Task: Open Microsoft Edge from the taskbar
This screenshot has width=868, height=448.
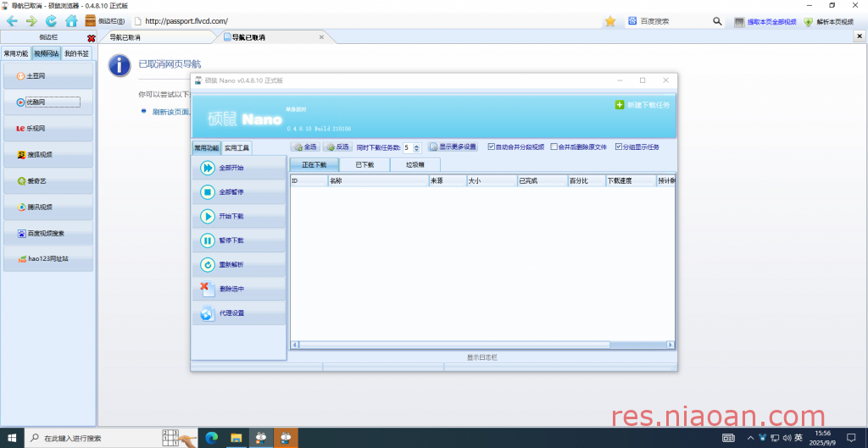Action: tap(211, 438)
